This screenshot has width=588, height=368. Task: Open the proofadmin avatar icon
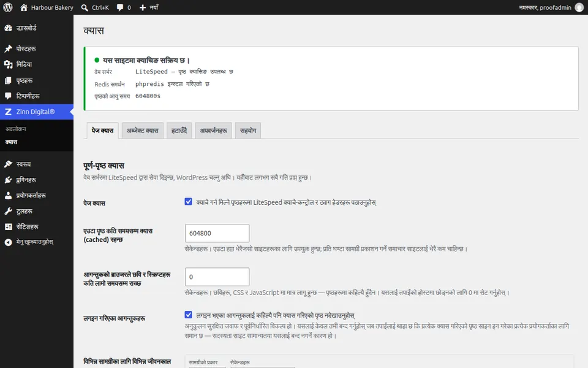point(579,7)
